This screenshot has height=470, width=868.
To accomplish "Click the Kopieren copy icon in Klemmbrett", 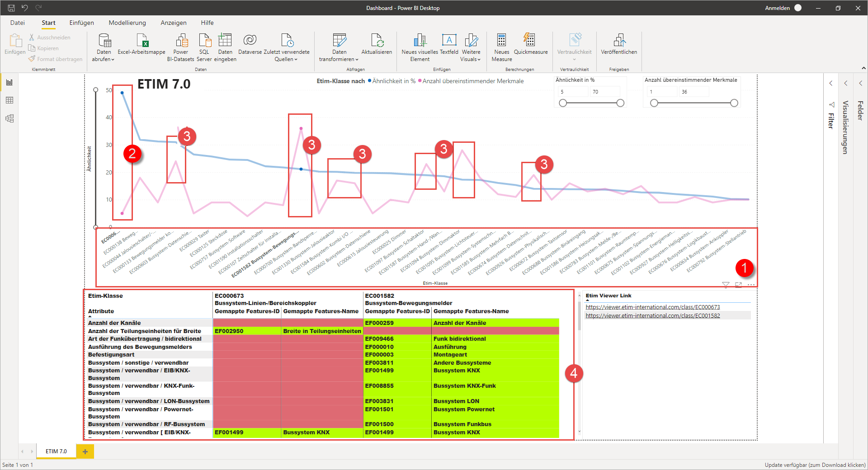I will pos(32,48).
